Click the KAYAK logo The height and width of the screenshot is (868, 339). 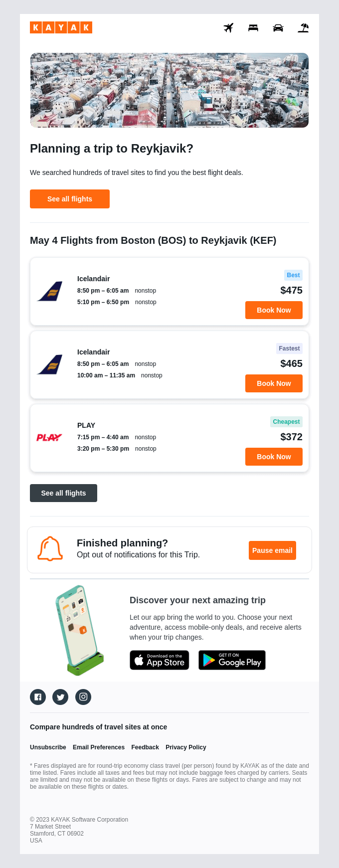61,28
